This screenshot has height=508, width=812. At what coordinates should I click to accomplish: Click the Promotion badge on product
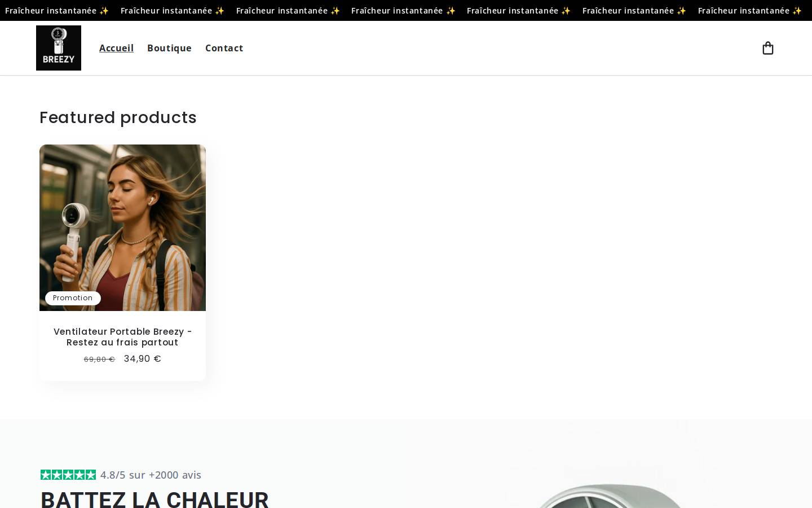[x=73, y=298]
